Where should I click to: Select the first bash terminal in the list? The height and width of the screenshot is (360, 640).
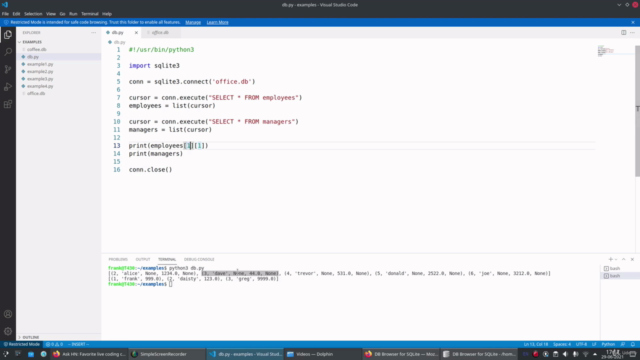point(620,269)
